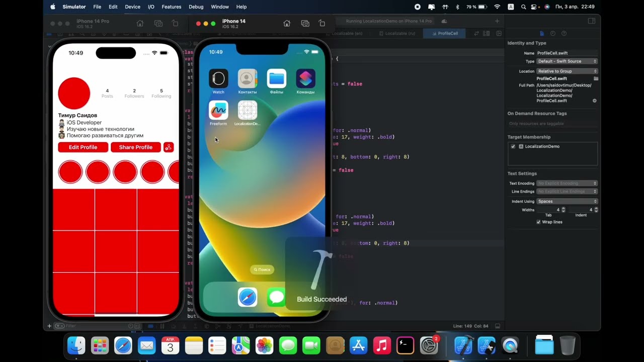Open Terminal from the Dock
Image resolution: width=644 pixels, height=362 pixels.
click(405, 345)
